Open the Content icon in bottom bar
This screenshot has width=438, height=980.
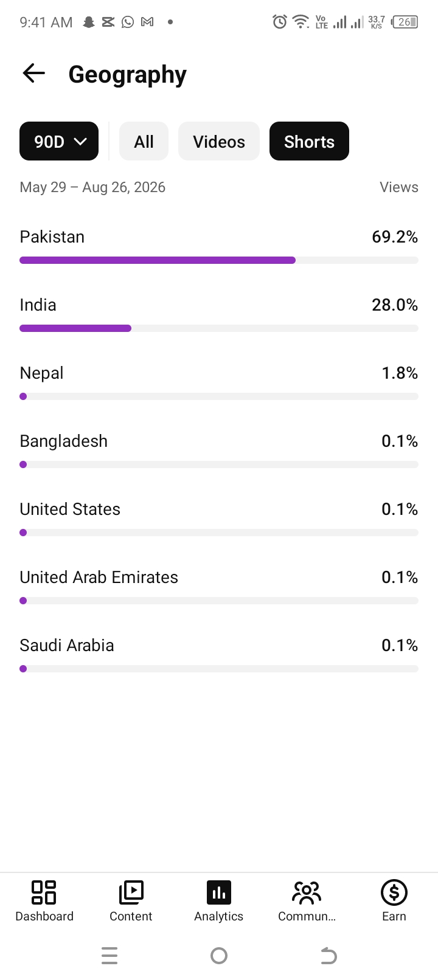131,892
